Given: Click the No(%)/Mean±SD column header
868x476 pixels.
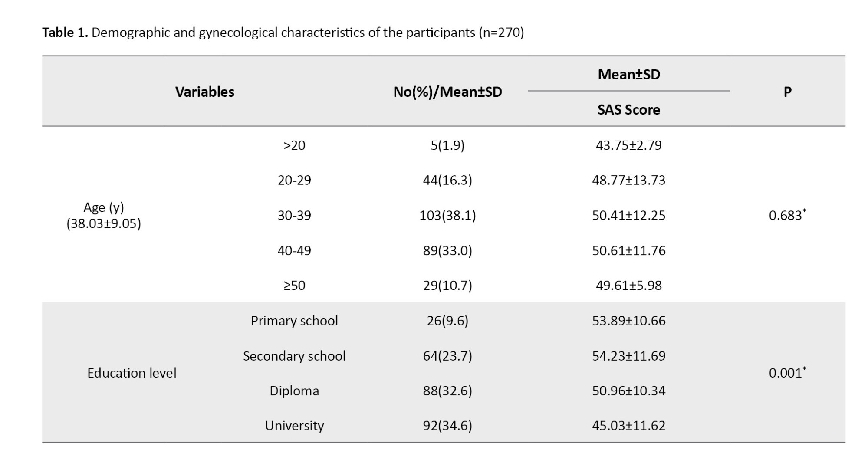Looking at the screenshot, I should click(447, 92).
